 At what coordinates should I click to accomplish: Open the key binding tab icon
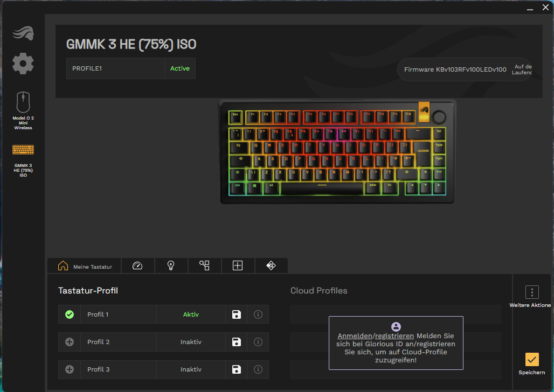(x=204, y=265)
